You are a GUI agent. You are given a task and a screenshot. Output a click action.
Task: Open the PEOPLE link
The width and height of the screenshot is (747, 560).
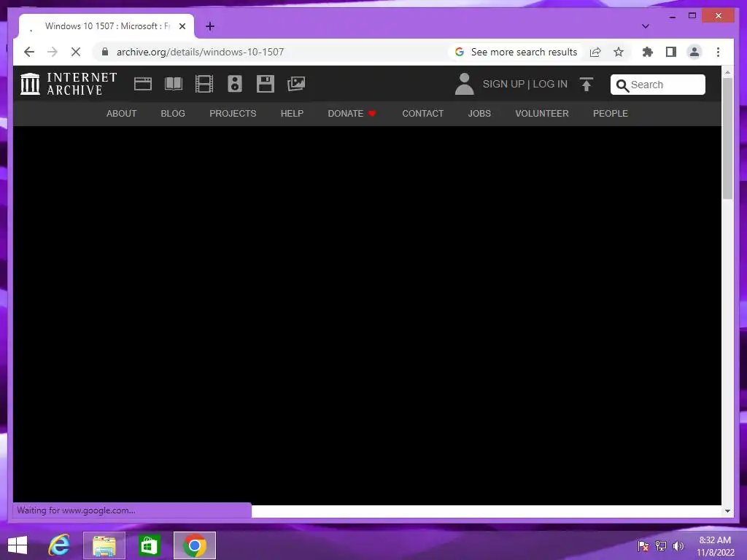pos(611,113)
